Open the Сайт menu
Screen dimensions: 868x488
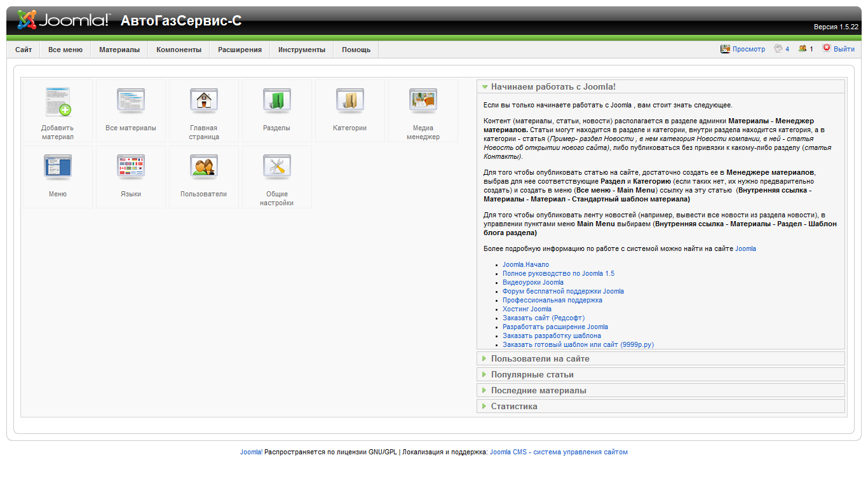[x=24, y=50]
